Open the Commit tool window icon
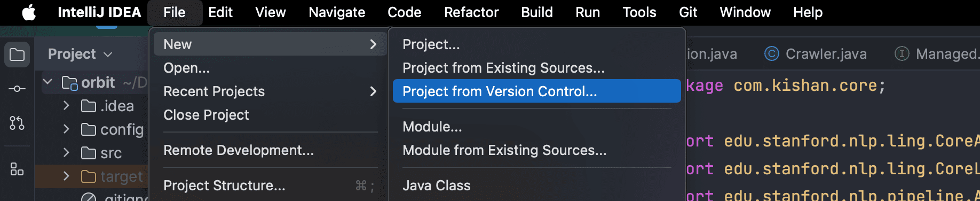The width and height of the screenshot is (980, 201). 17,89
